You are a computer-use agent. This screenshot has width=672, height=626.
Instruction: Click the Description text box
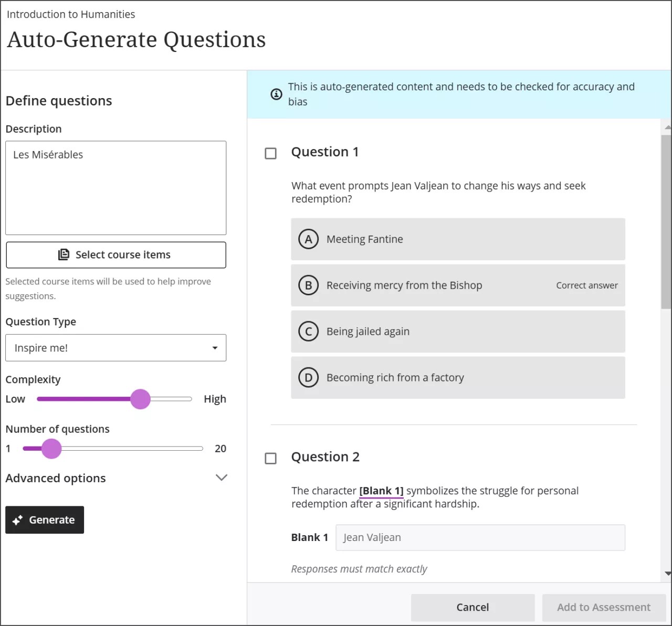(115, 187)
